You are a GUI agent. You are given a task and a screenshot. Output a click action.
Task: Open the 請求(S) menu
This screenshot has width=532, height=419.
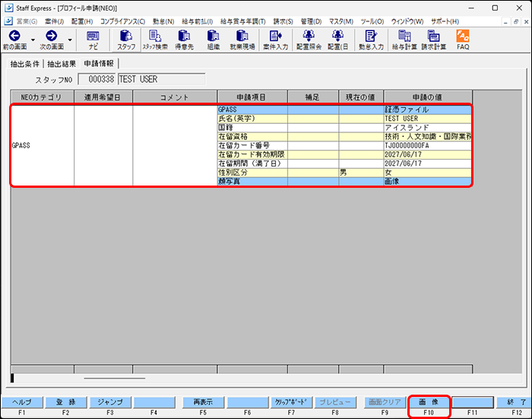coord(283,21)
